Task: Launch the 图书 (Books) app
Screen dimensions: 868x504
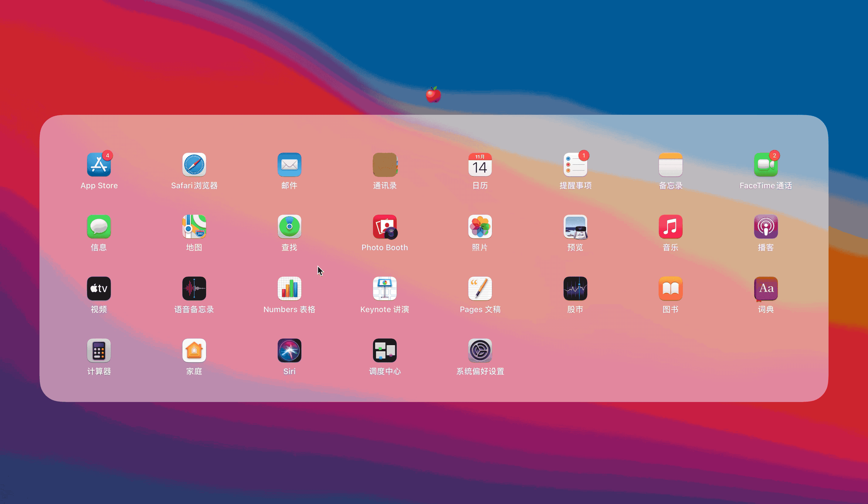Action: pyautogui.click(x=671, y=288)
